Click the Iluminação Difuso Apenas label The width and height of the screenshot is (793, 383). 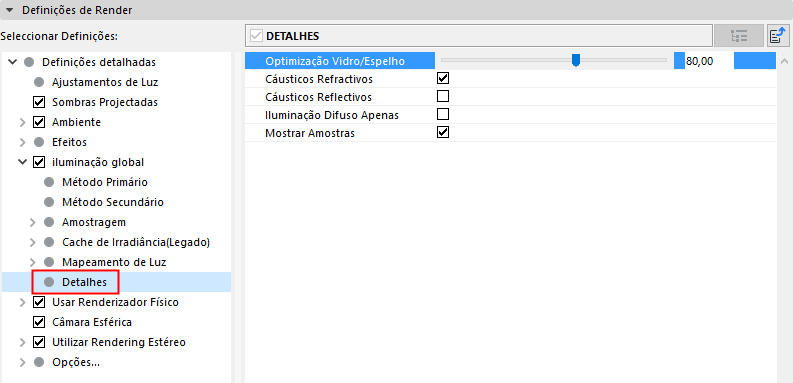332,115
